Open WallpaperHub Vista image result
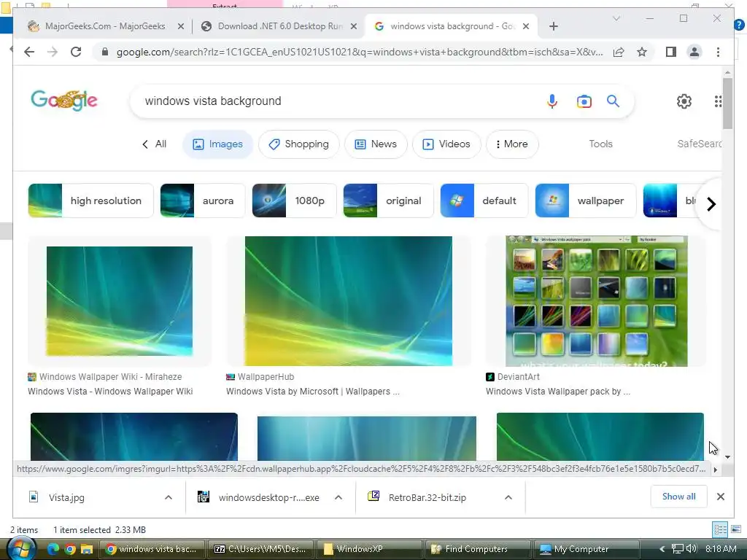 click(x=348, y=301)
